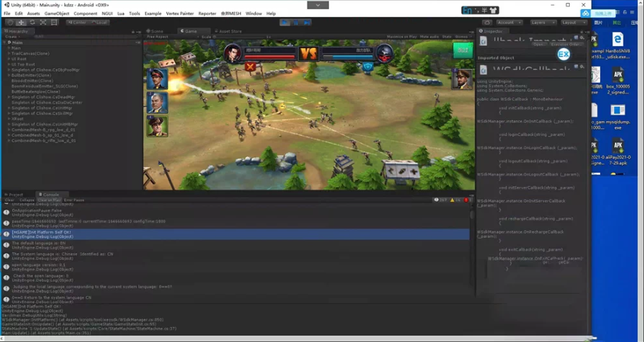
Task: Select the Hand tool in toolbar
Action: point(10,23)
